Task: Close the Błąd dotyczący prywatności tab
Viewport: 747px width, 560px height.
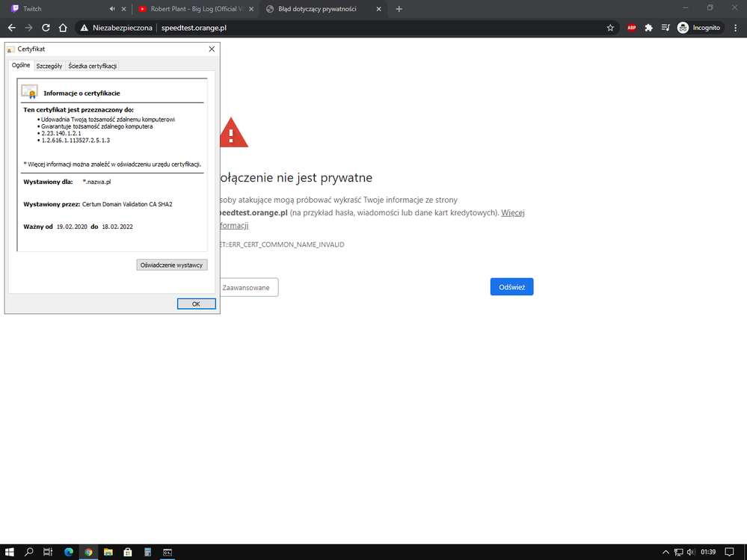Action: click(379, 8)
